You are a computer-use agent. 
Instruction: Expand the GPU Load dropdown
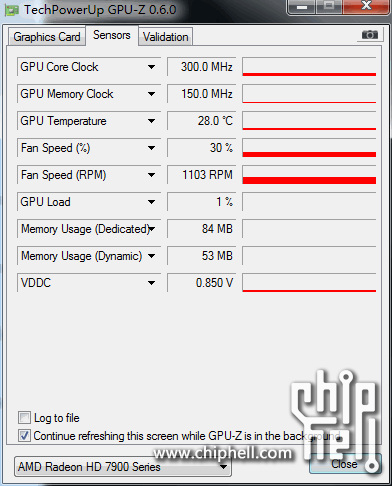(x=151, y=202)
